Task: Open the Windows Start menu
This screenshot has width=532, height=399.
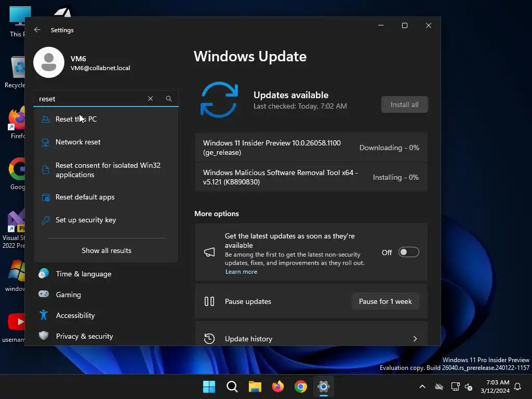Action: [209, 387]
